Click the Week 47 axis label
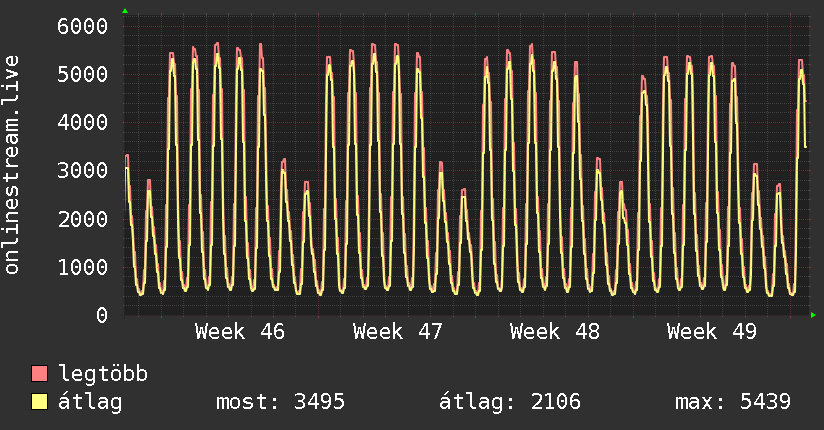Image resolution: width=824 pixels, height=430 pixels. click(x=397, y=331)
